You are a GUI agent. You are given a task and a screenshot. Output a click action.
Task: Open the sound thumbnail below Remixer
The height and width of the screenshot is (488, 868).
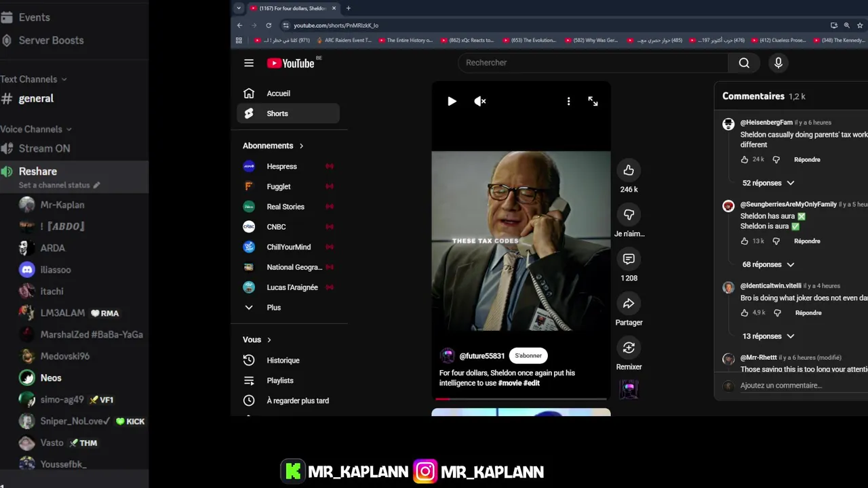[x=629, y=389]
